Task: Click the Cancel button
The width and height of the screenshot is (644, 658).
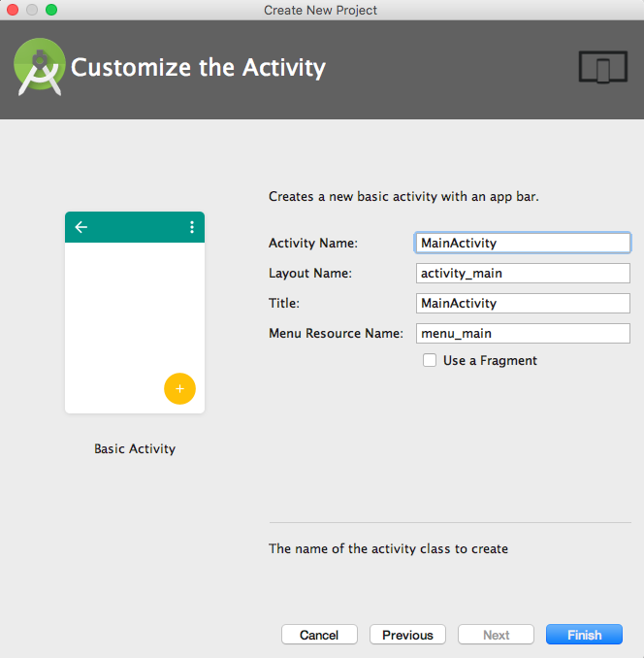Action: pos(319,635)
